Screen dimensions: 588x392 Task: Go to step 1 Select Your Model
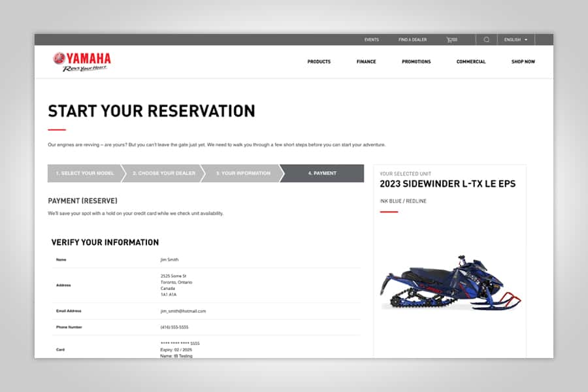click(85, 173)
